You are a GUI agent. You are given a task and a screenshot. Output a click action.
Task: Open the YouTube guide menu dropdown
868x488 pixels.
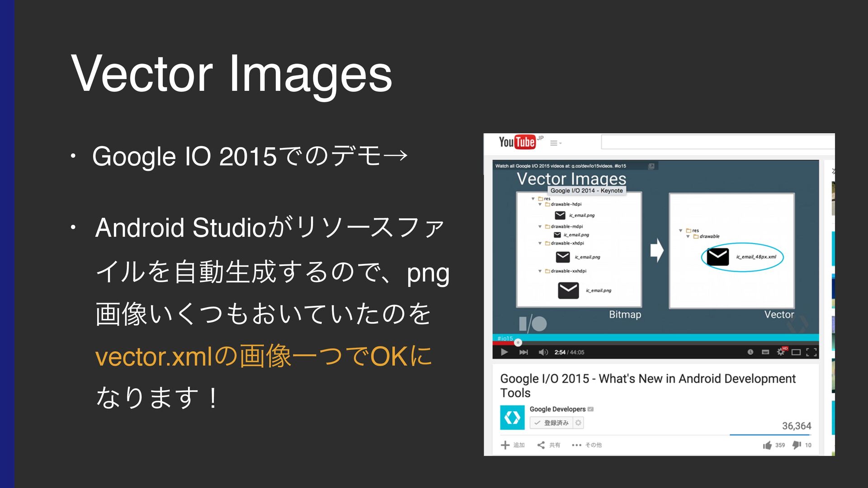(x=556, y=143)
